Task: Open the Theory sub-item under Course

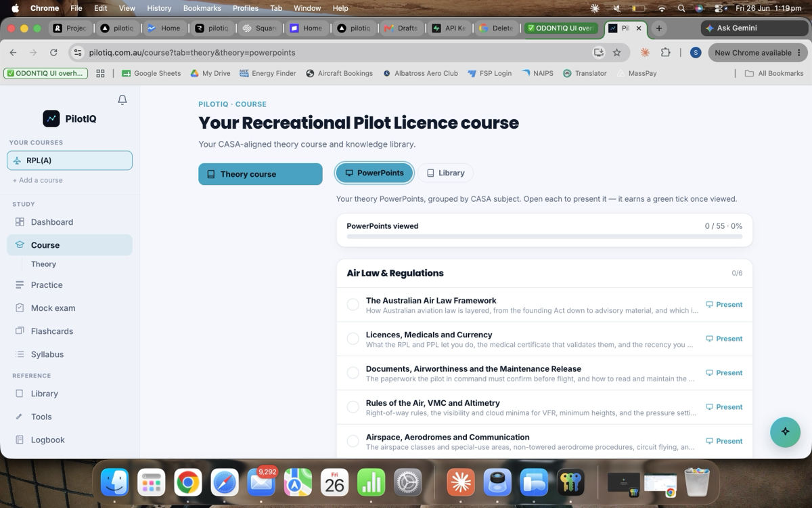Action: click(43, 264)
